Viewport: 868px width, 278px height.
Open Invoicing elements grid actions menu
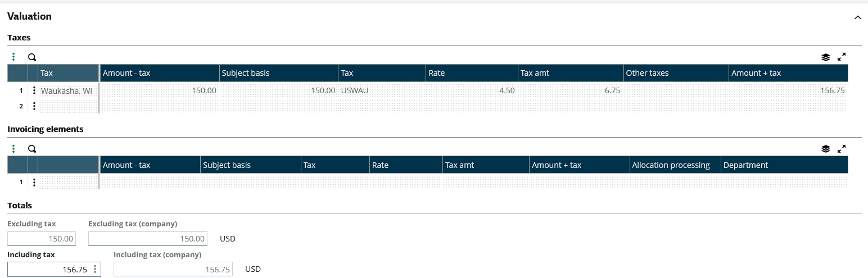(13, 149)
